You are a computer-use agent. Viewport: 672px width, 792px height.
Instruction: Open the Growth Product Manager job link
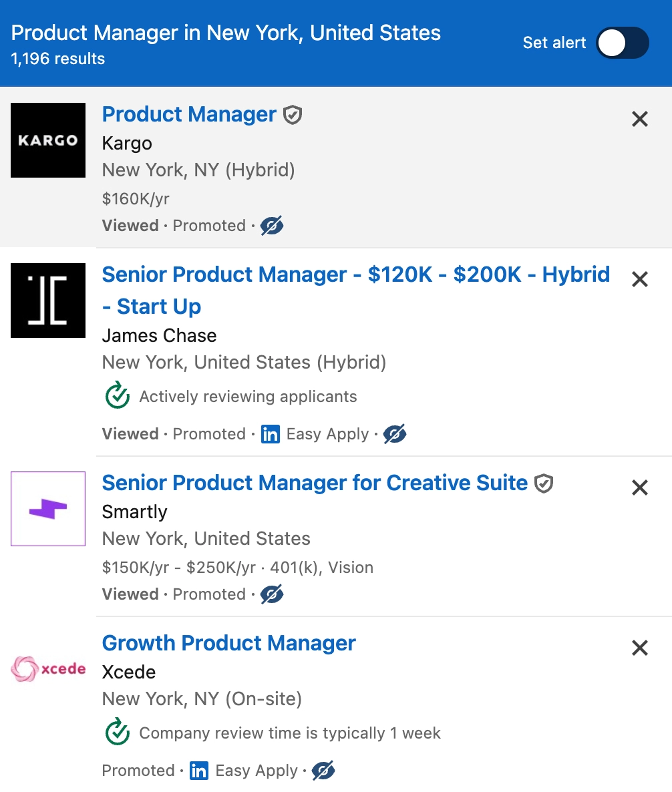[x=228, y=643]
